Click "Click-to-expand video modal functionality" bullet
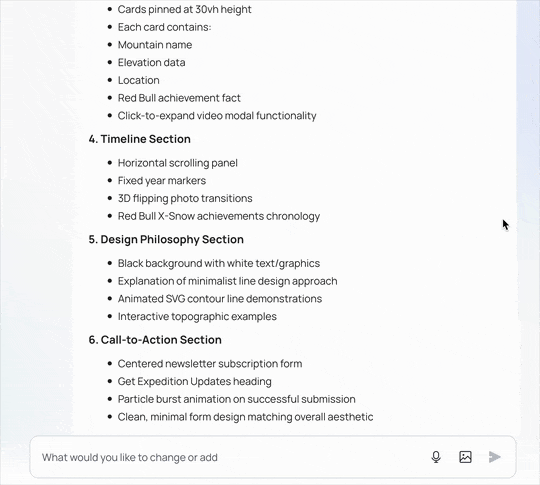This screenshot has width=540, height=485. pos(217,116)
